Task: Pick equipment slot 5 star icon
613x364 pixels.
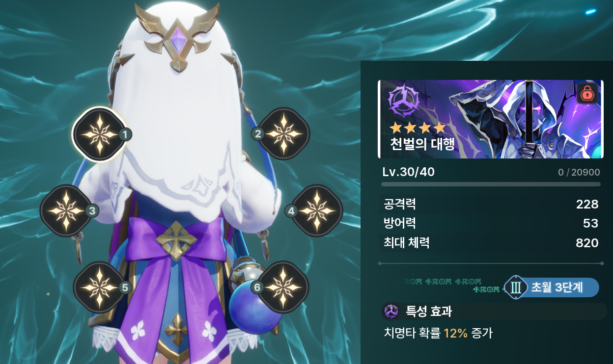Action: pyautogui.click(x=99, y=287)
